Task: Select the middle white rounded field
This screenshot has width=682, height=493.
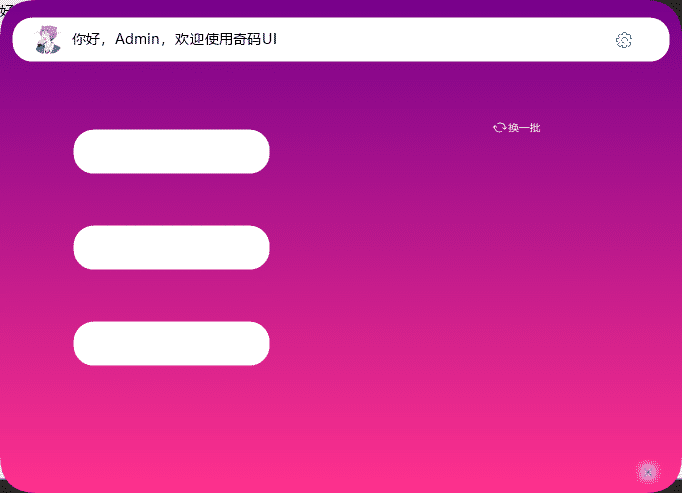Action: tap(171, 248)
